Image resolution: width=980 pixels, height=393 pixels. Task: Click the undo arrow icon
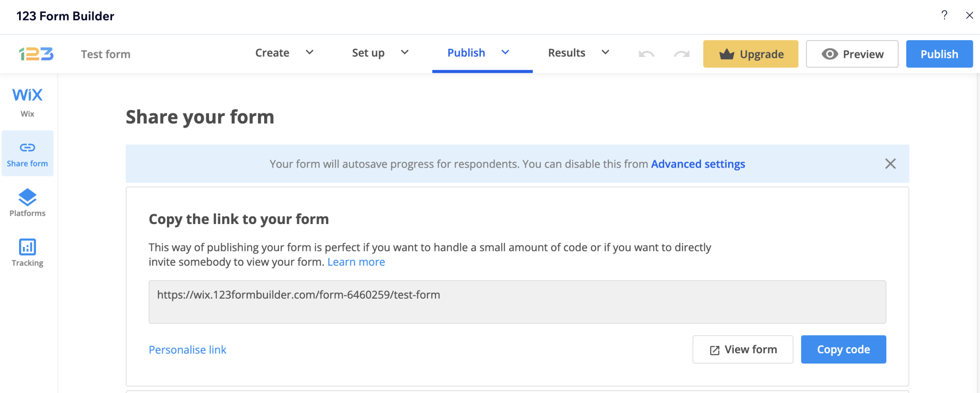pos(646,54)
